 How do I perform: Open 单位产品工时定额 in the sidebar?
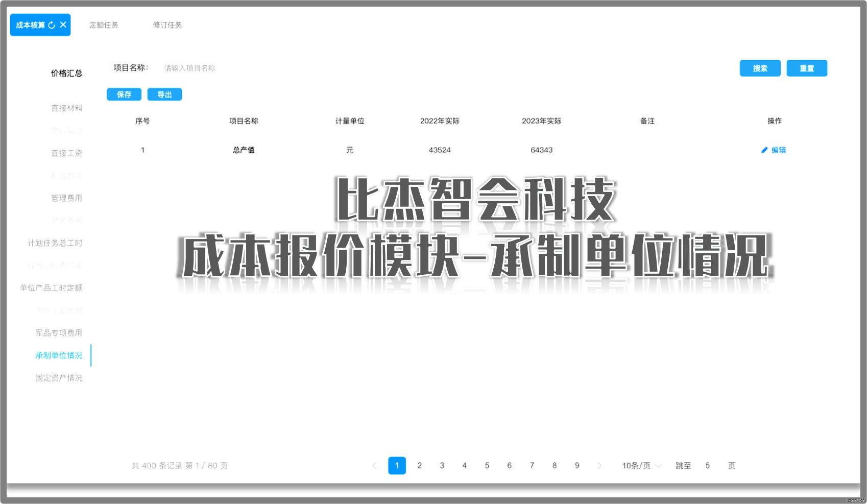[x=51, y=288]
